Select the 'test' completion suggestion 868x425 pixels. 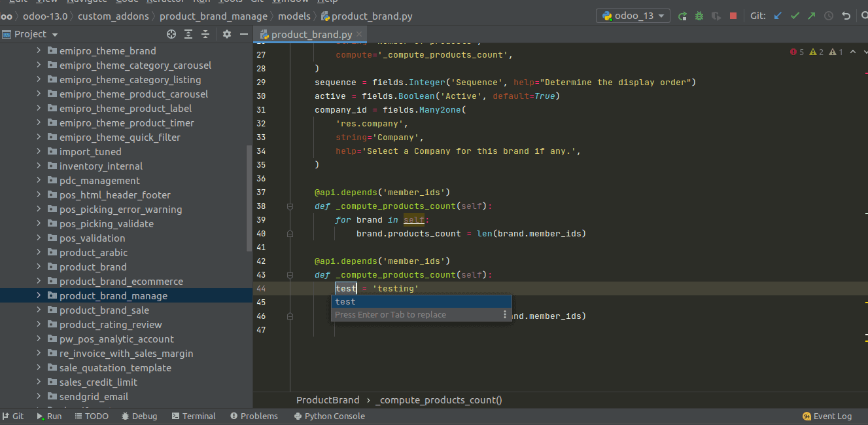pos(421,302)
